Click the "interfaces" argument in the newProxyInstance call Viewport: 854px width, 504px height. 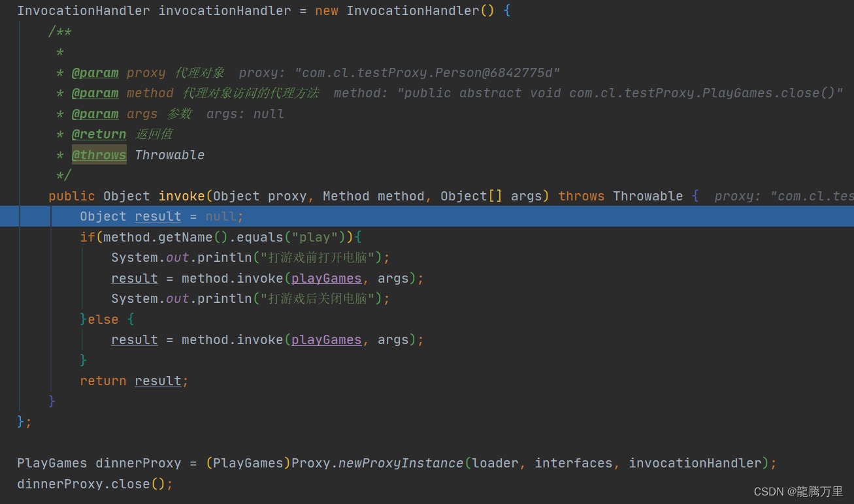tap(574, 463)
